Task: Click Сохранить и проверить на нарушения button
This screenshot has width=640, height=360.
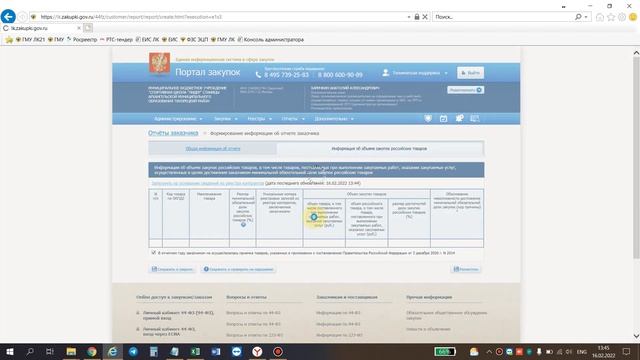Action: [x=238, y=269]
